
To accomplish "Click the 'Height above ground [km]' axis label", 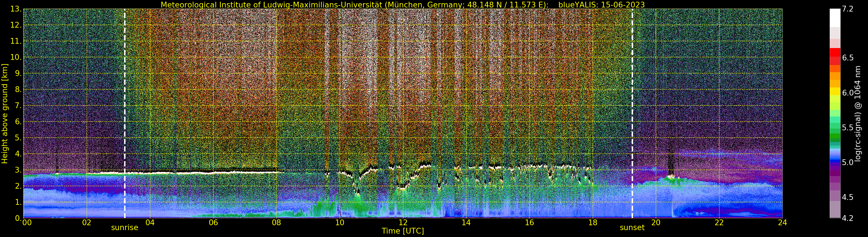I will click(4, 113).
